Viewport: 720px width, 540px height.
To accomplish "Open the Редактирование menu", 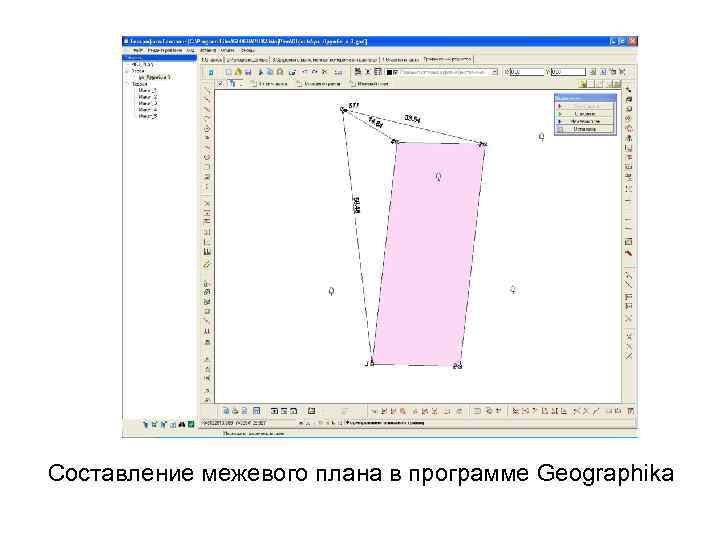I will [164, 50].
